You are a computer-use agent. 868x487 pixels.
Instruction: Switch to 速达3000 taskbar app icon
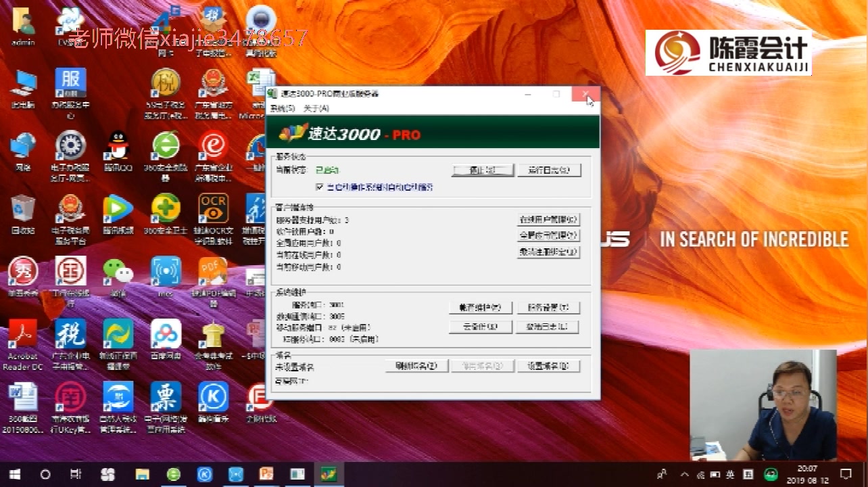(x=329, y=474)
